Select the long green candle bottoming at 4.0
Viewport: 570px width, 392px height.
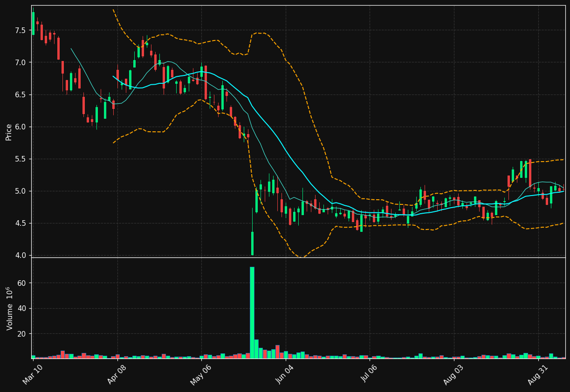tap(252, 243)
